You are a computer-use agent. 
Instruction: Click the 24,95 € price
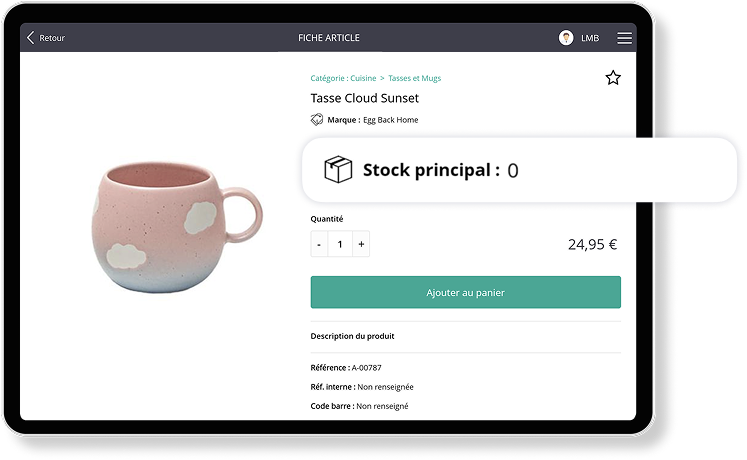click(x=592, y=244)
